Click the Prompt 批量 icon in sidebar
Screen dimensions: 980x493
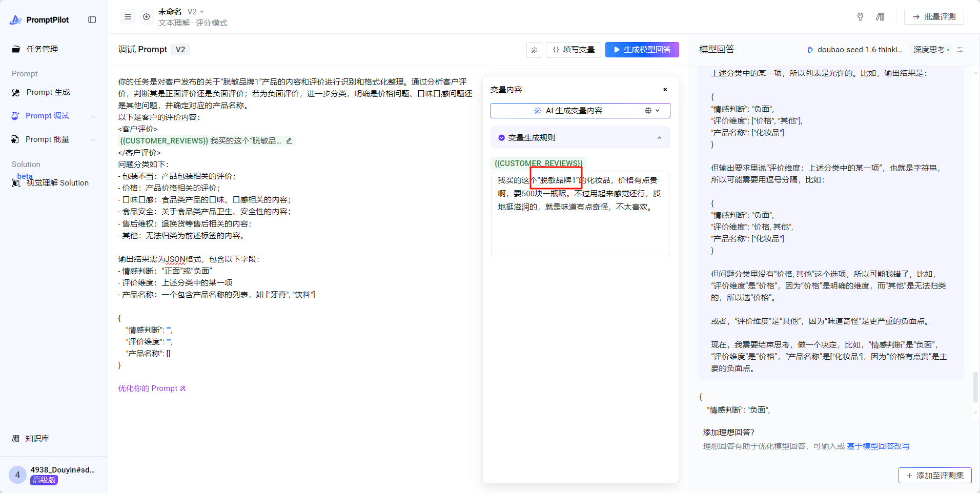(15, 140)
